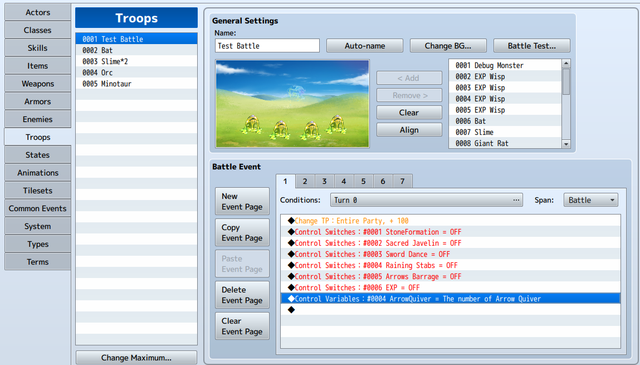Open the Enemies tab
The image size is (640, 365).
pyautogui.click(x=38, y=119)
